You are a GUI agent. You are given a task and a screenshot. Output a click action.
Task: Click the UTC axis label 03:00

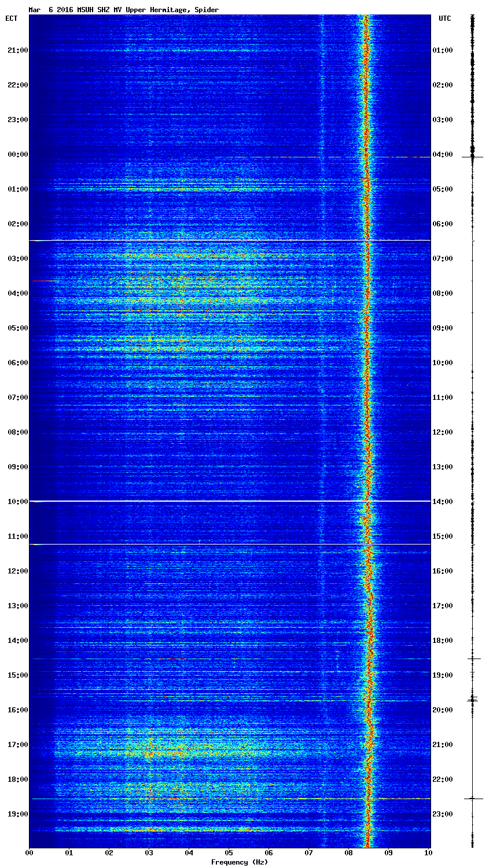[x=443, y=120]
